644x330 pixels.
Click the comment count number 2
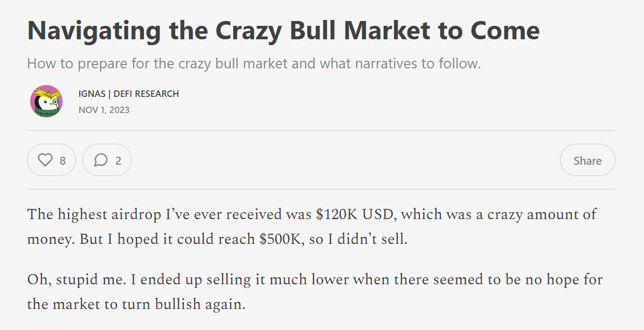click(x=118, y=160)
